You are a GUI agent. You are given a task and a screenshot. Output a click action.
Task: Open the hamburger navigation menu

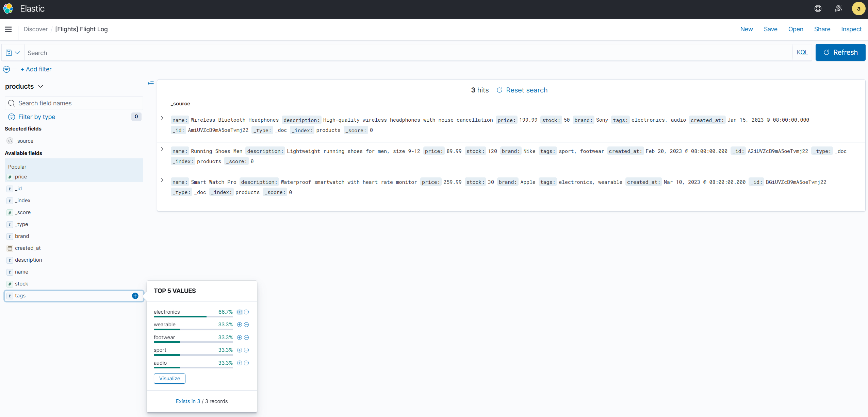coord(8,29)
